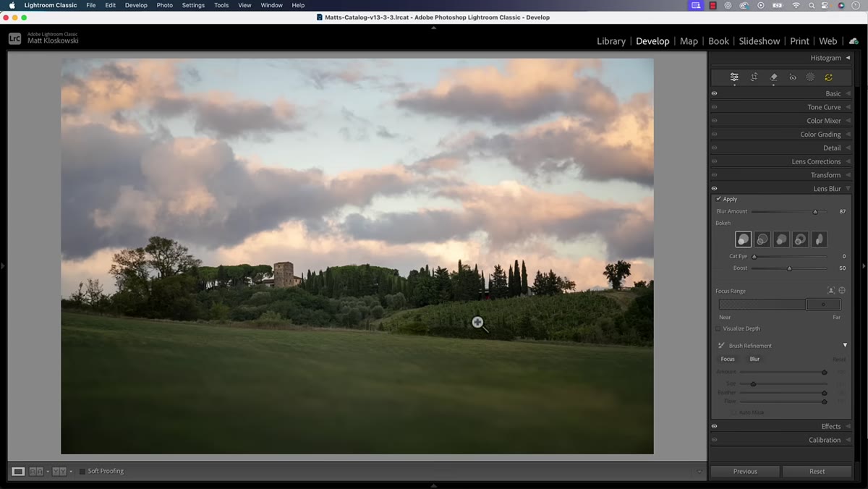
Task: Expand the Basic panel triangle
Action: tap(848, 93)
